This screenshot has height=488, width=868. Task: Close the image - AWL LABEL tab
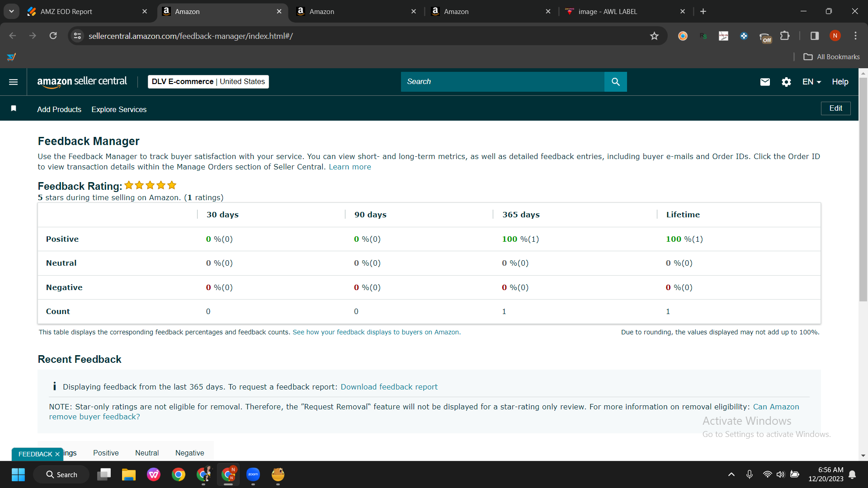point(683,11)
